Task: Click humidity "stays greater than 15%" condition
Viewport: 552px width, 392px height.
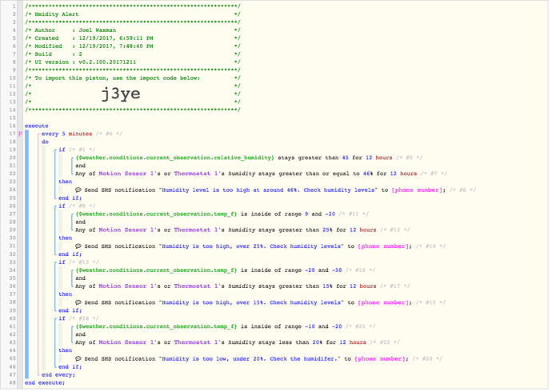Action: click(226, 286)
